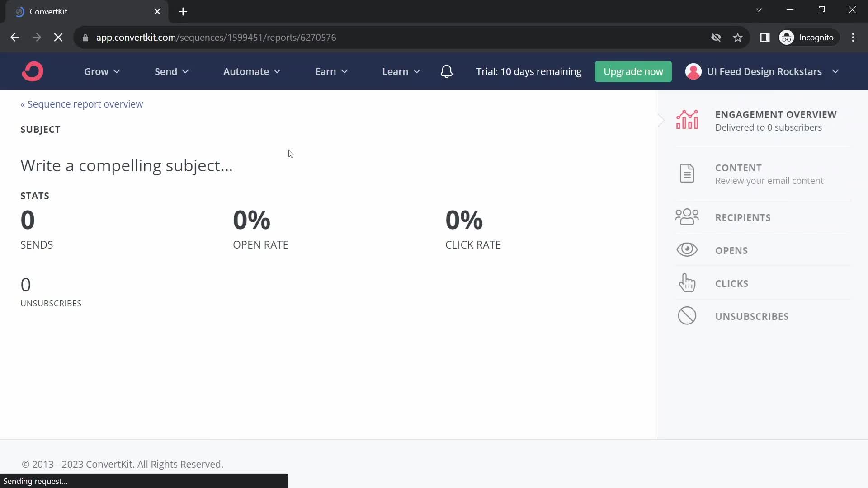
Task: Click the 'Write a compelling subject...' text
Action: pos(127,165)
